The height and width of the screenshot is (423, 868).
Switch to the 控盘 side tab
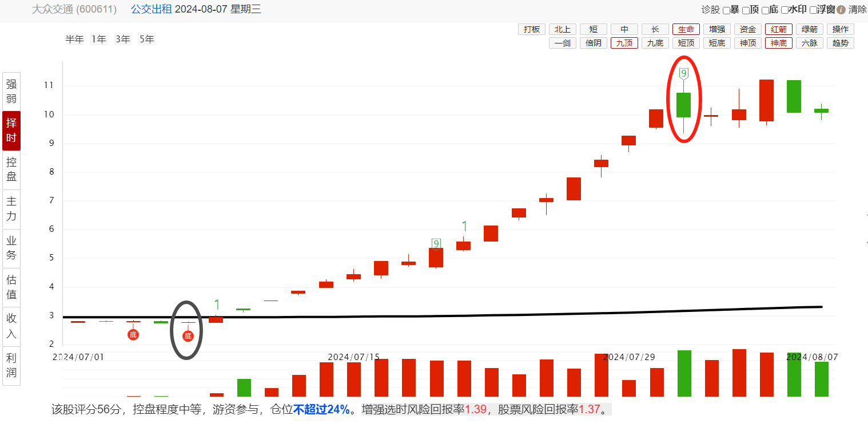click(x=11, y=169)
